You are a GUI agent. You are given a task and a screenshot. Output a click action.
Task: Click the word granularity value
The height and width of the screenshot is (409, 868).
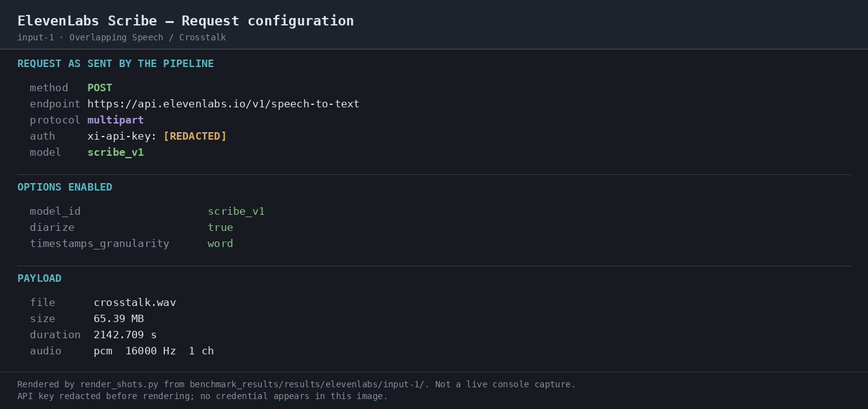pos(220,243)
